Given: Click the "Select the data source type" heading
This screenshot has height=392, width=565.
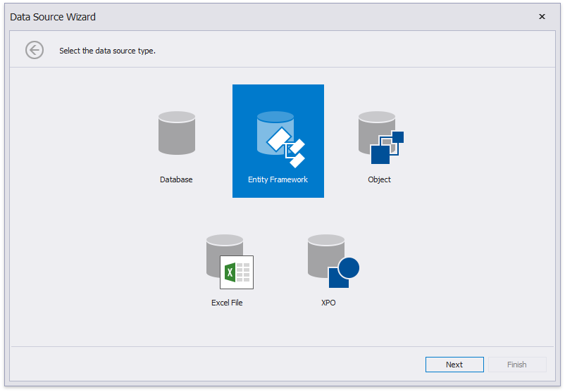Looking at the screenshot, I should click(107, 51).
